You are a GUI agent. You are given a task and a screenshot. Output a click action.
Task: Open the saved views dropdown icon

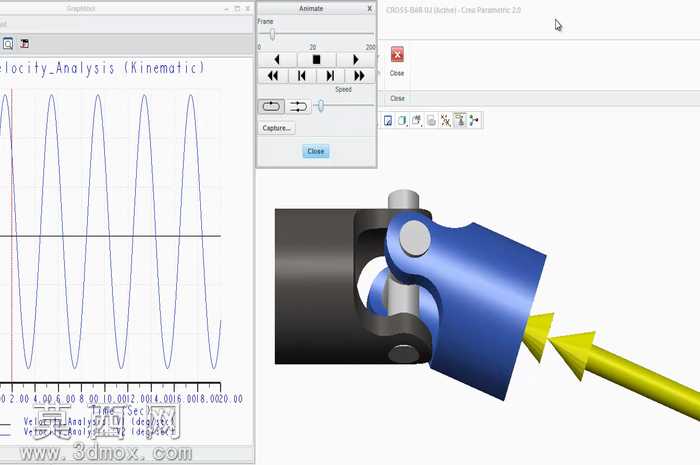[417, 120]
